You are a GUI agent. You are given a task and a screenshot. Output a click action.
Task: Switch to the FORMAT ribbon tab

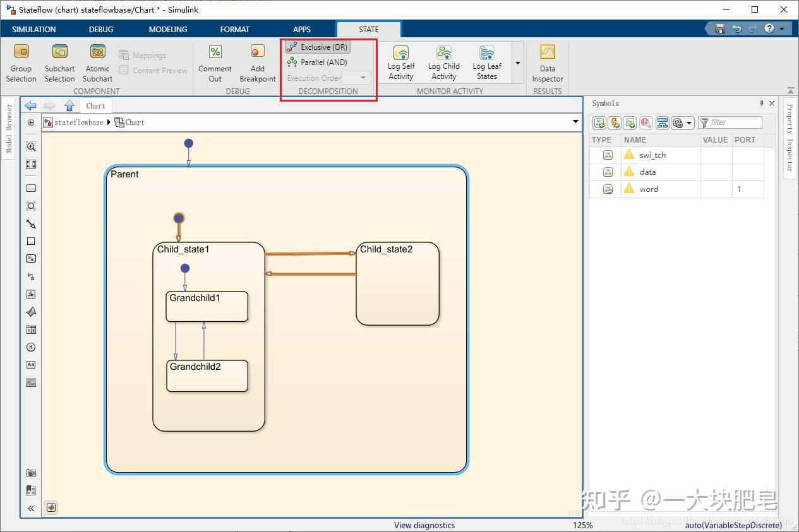click(235, 29)
